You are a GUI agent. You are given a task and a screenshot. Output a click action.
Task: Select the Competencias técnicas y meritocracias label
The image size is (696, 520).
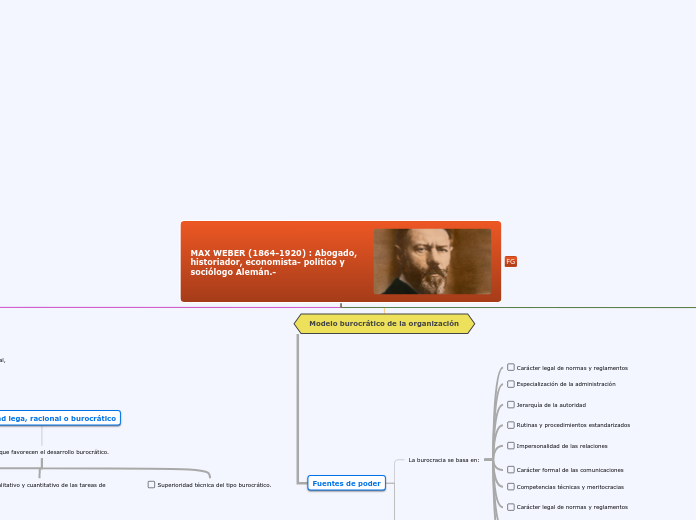[570, 487]
